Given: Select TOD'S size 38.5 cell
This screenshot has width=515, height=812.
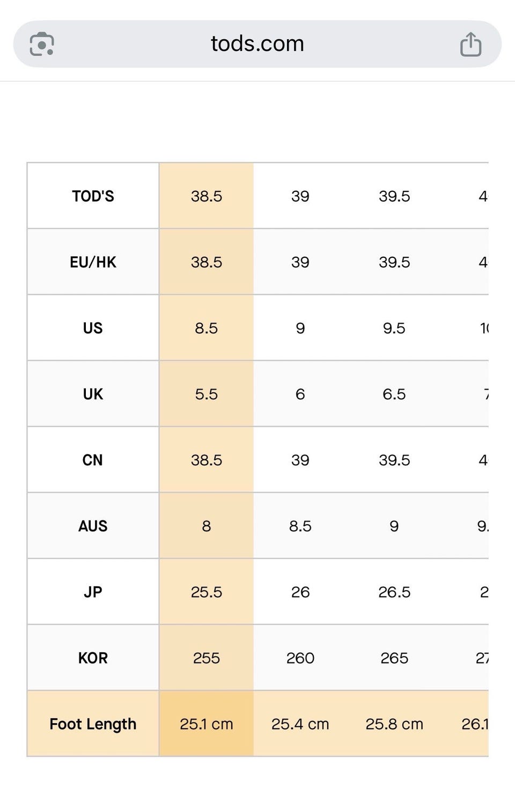Looking at the screenshot, I should point(207,196).
